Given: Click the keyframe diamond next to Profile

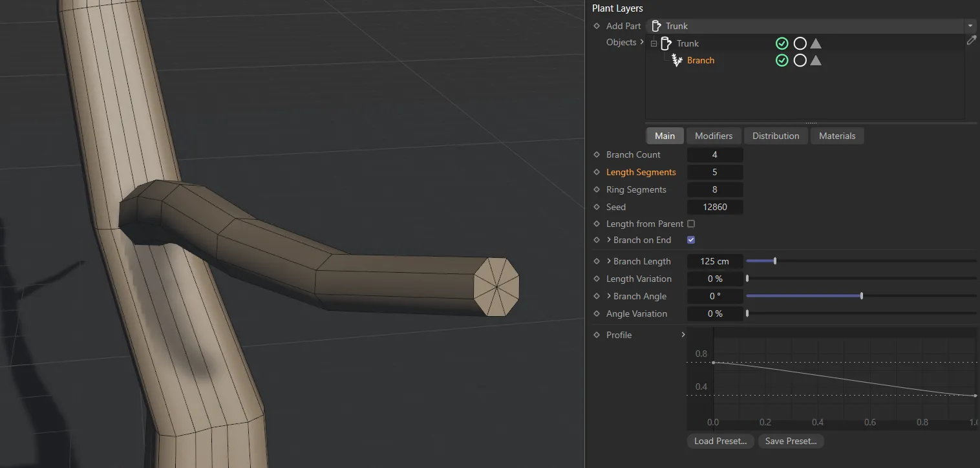Looking at the screenshot, I should pyautogui.click(x=597, y=335).
